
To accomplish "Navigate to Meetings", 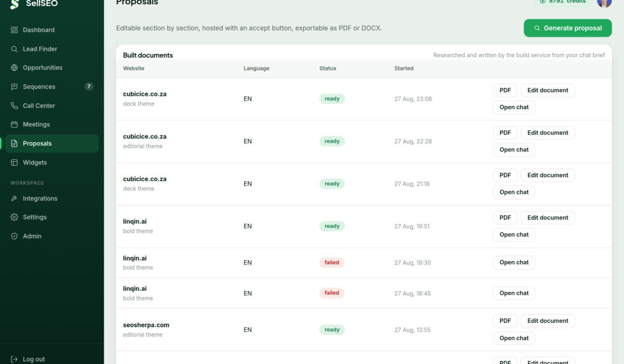I will click(52, 124).
